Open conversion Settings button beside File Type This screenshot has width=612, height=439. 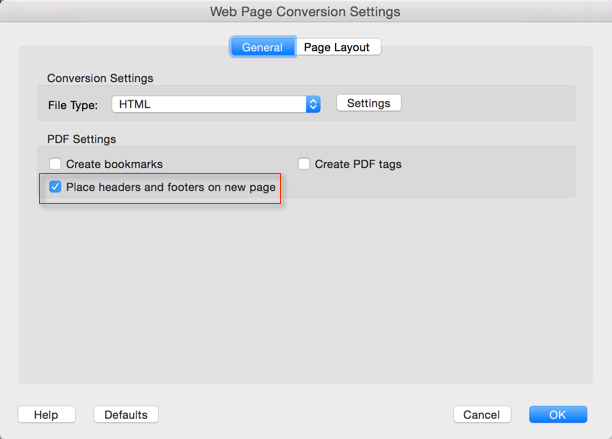pos(368,103)
